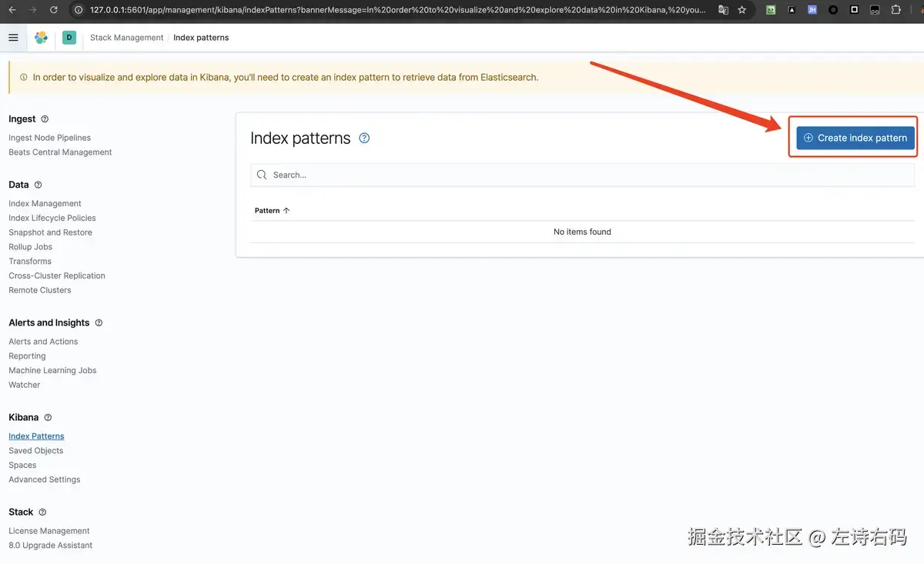This screenshot has height=564, width=924.
Task: Open Watcher
Action: click(x=25, y=385)
